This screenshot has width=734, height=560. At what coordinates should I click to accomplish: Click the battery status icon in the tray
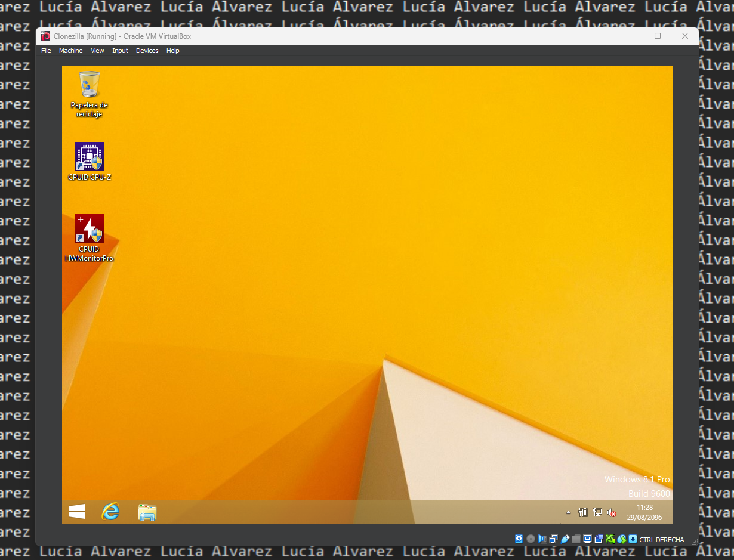click(583, 512)
